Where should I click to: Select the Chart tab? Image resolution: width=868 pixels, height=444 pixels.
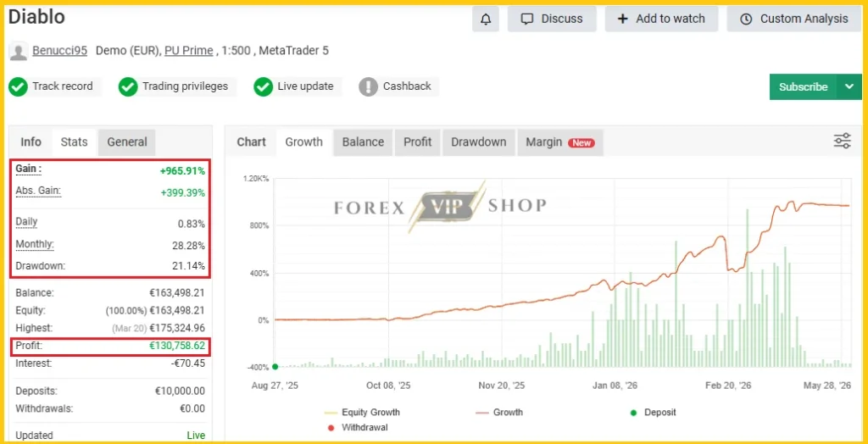(x=251, y=142)
